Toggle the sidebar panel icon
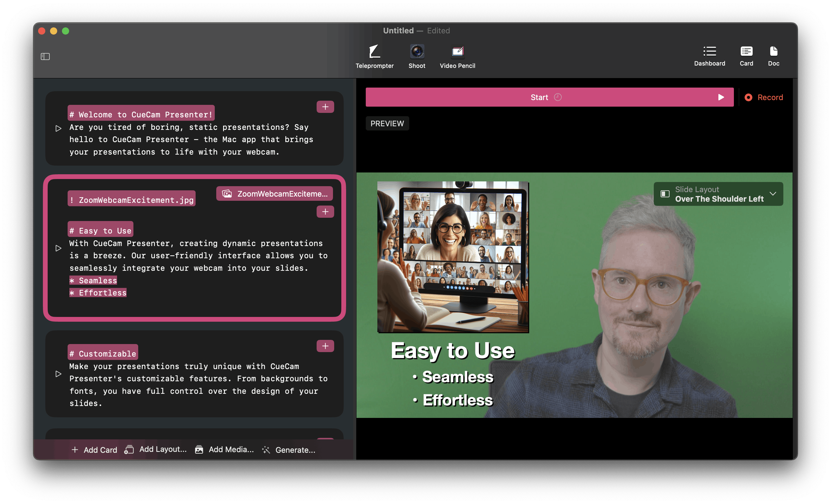This screenshot has height=504, width=831. tap(45, 56)
